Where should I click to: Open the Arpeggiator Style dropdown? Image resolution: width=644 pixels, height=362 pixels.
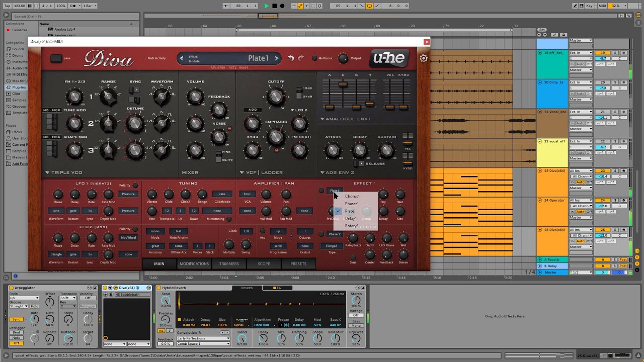pos(24,298)
